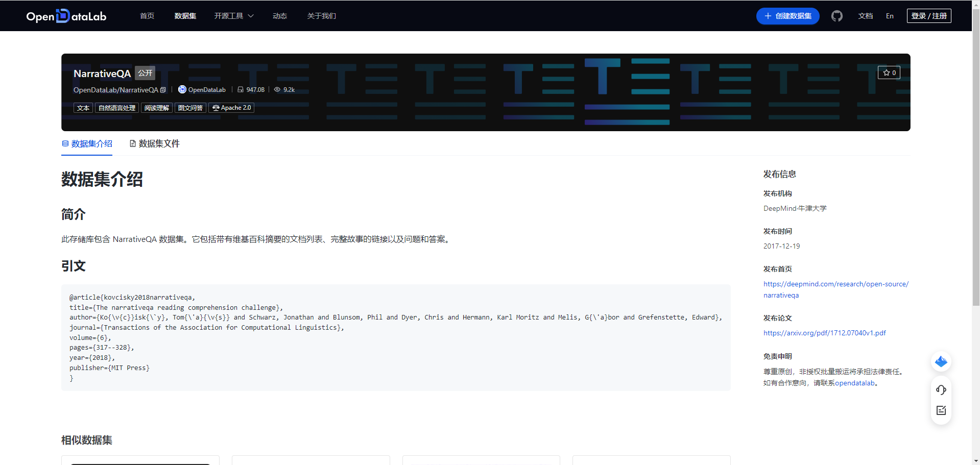The height and width of the screenshot is (465, 980).
Task: Click the blue bird floating icon
Action: 941,362
